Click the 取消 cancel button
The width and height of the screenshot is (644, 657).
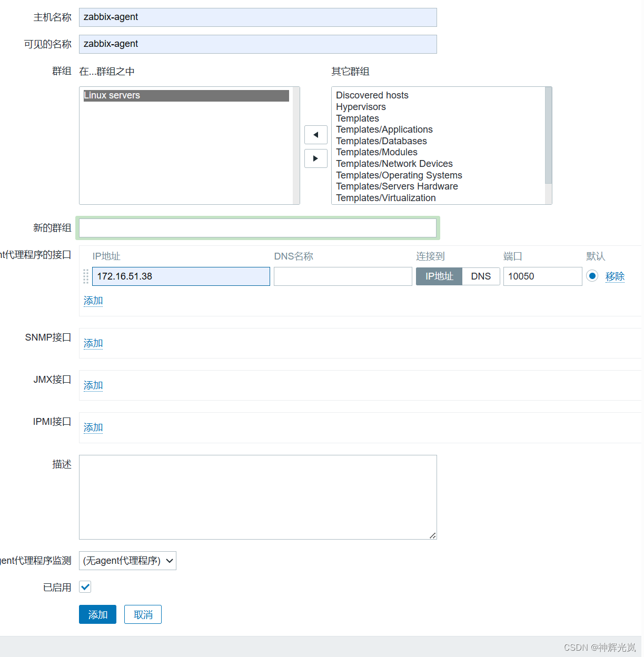pyautogui.click(x=143, y=614)
